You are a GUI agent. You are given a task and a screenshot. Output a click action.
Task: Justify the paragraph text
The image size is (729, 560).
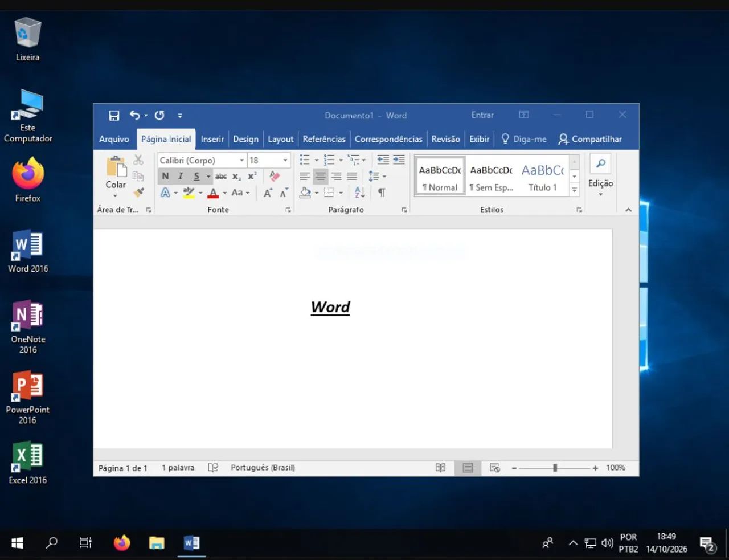tap(352, 177)
